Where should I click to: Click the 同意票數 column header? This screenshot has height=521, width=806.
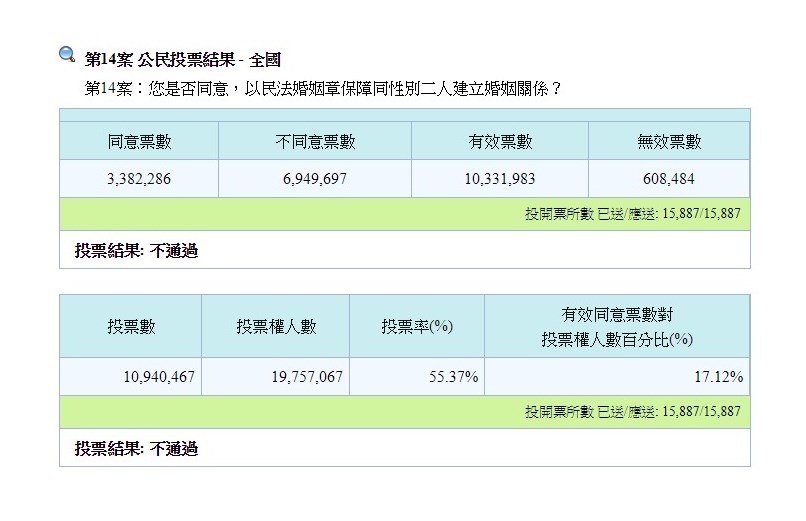click(x=139, y=141)
